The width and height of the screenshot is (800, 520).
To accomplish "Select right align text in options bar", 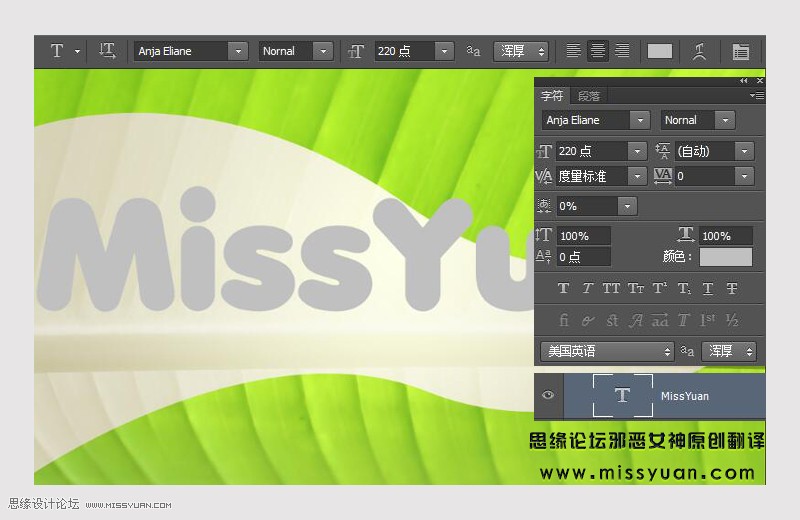I will (x=622, y=51).
